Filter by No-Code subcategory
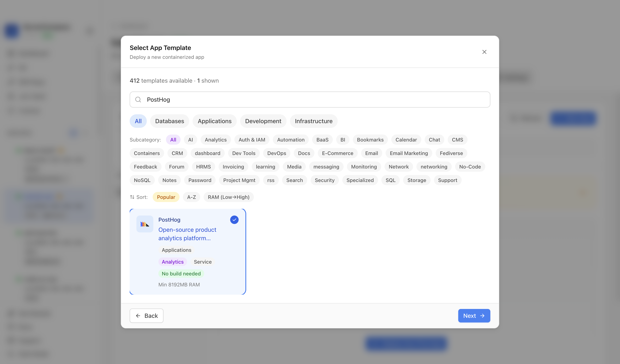620x364 pixels. (470, 167)
